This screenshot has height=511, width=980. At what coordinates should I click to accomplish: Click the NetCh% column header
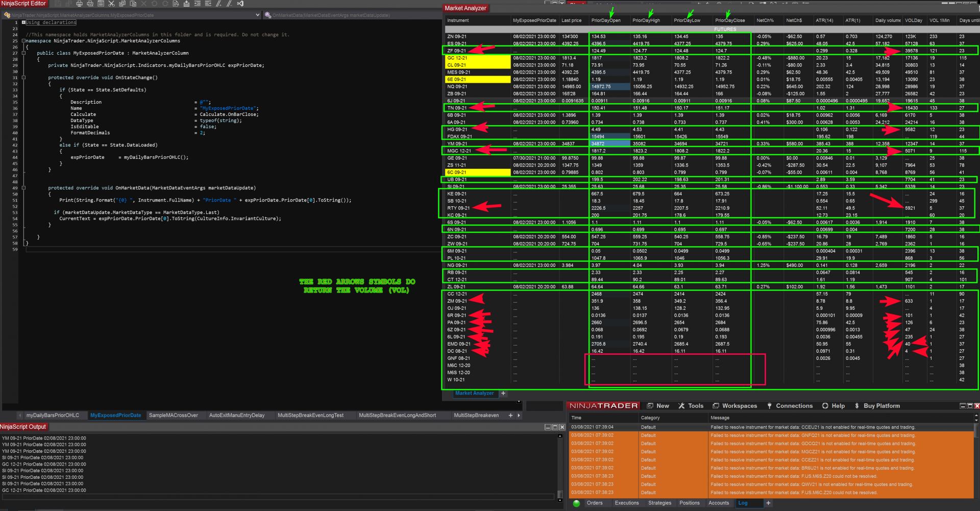768,20
